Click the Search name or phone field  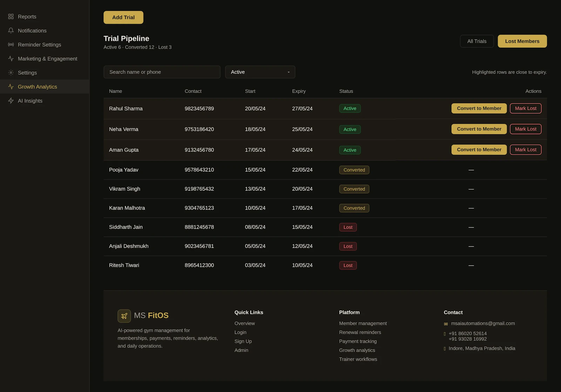162,72
